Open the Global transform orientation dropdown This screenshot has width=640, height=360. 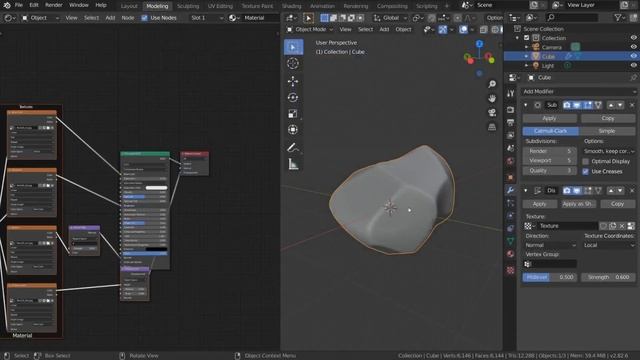(390, 18)
